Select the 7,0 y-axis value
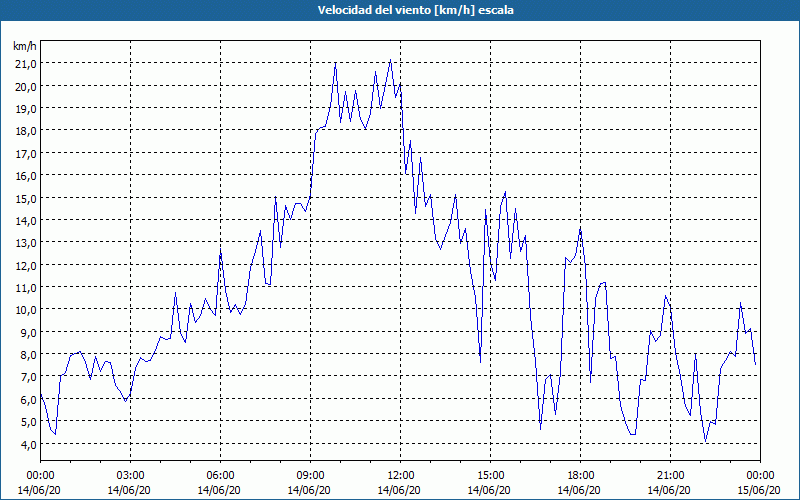Screen dimensions: 800x500 tap(29, 378)
